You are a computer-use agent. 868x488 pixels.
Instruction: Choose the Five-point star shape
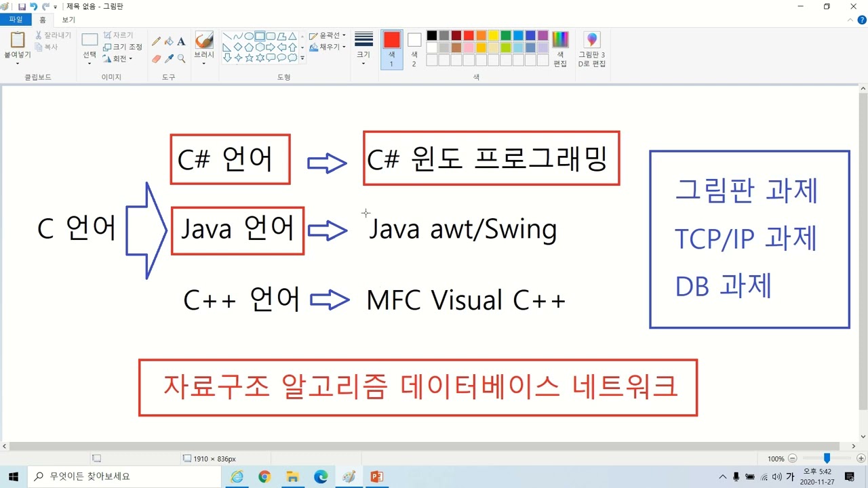(249, 58)
